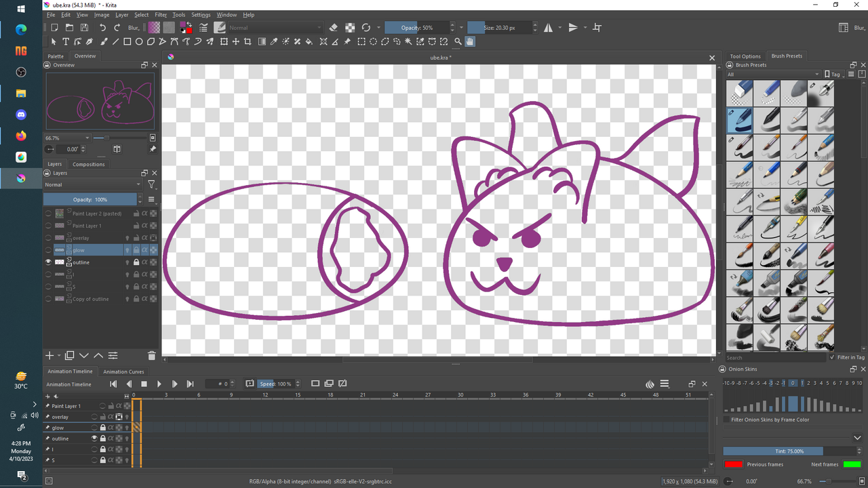Open the Filter menu
Viewport: 868px width, 488px height.
coord(161,14)
